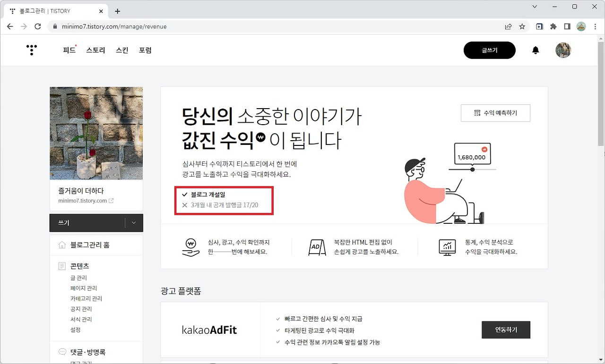
Task: Click the hand with coin icon
Action: click(190, 247)
